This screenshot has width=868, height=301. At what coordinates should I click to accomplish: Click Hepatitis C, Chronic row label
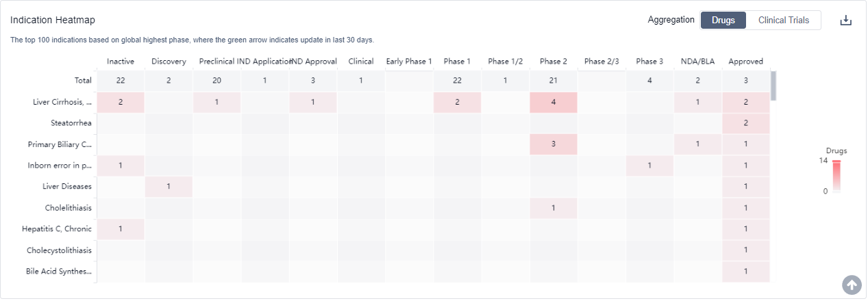pos(57,229)
